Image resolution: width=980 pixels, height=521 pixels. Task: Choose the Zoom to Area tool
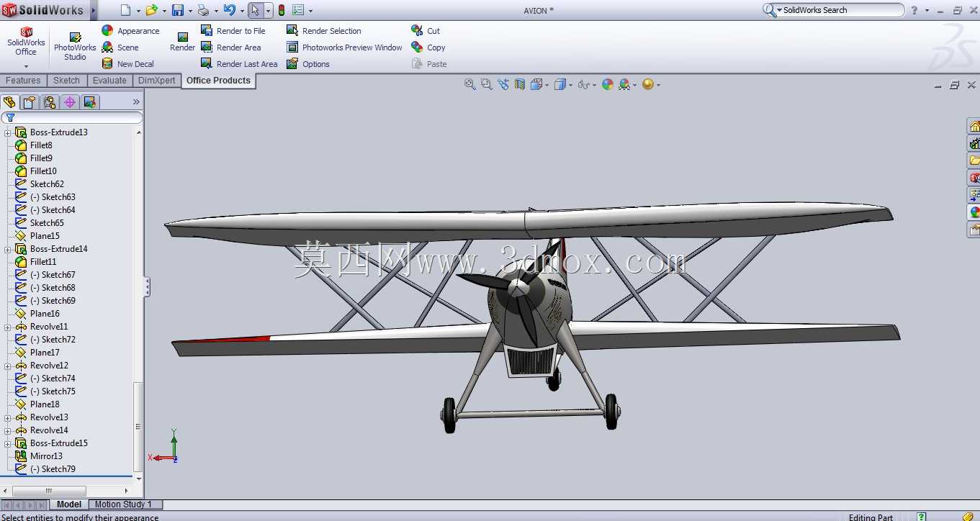(x=486, y=84)
